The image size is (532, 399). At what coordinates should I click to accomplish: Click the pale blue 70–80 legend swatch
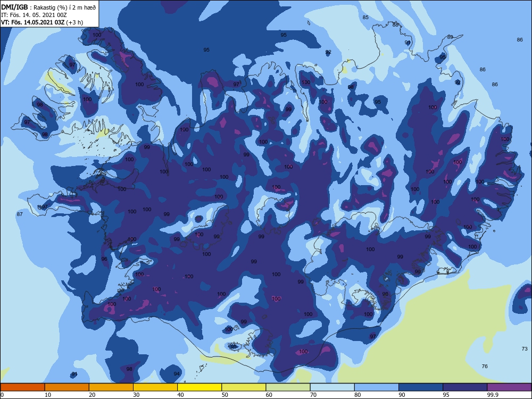point(332,387)
